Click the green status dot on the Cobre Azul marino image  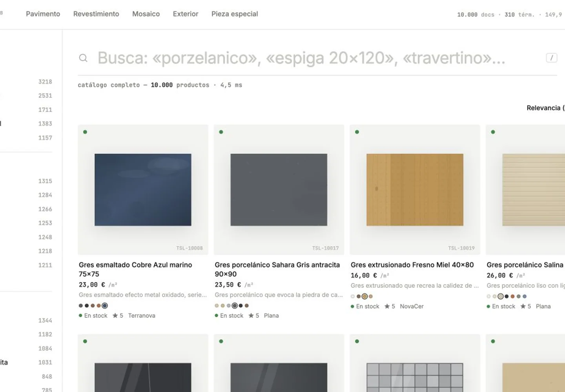(x=85, y=132)
